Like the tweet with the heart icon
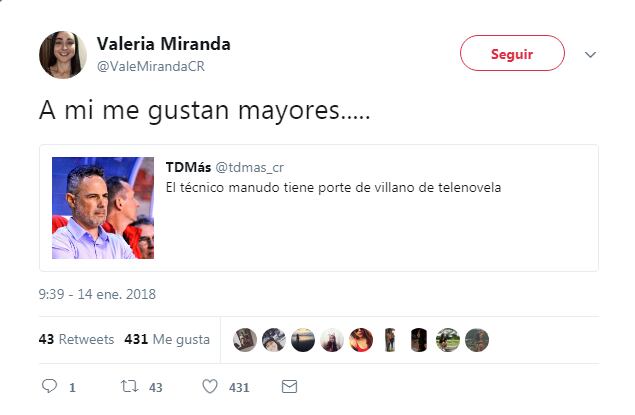The height and width of the screenshot is (415, 635). coord(209,386)
